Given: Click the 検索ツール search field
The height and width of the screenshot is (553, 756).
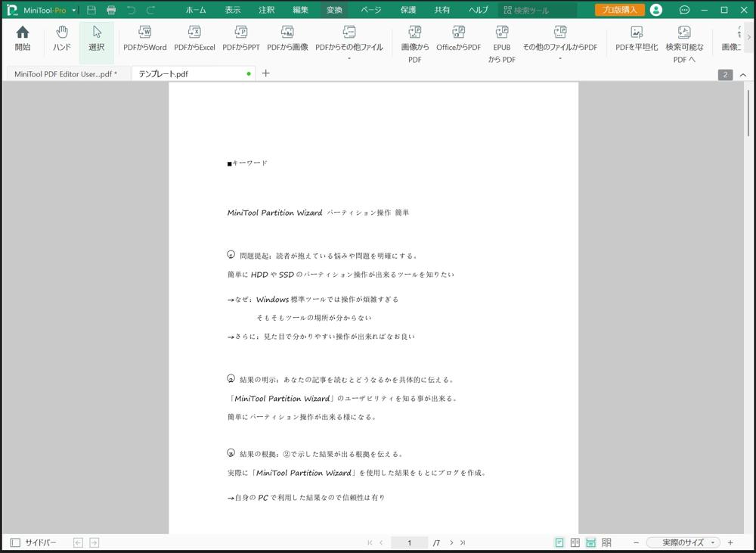Looking at the screenshot, I should click(x=537, y=10).
